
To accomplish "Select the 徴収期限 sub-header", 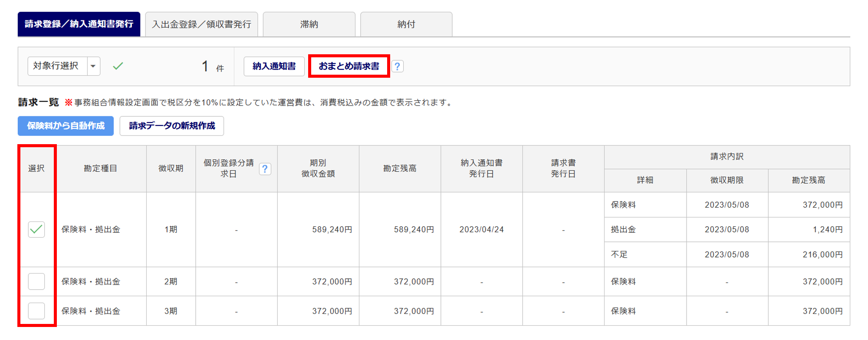I will [727, 180].
